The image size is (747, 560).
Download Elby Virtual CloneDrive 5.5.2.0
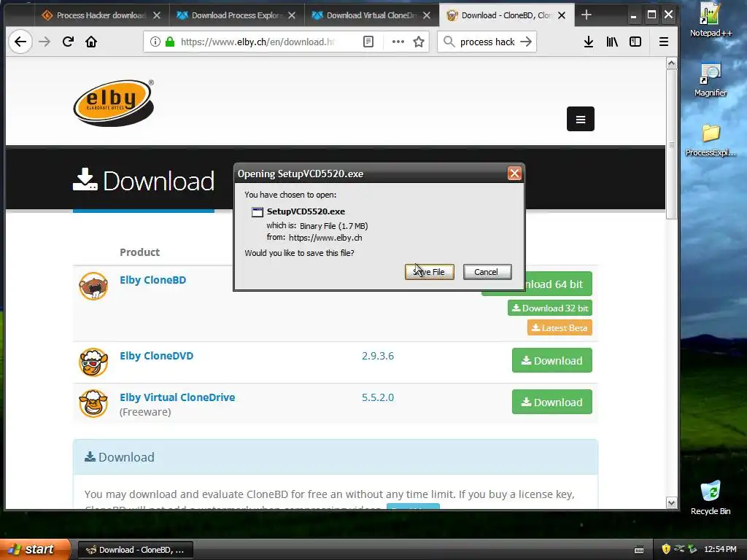[552, 402]
